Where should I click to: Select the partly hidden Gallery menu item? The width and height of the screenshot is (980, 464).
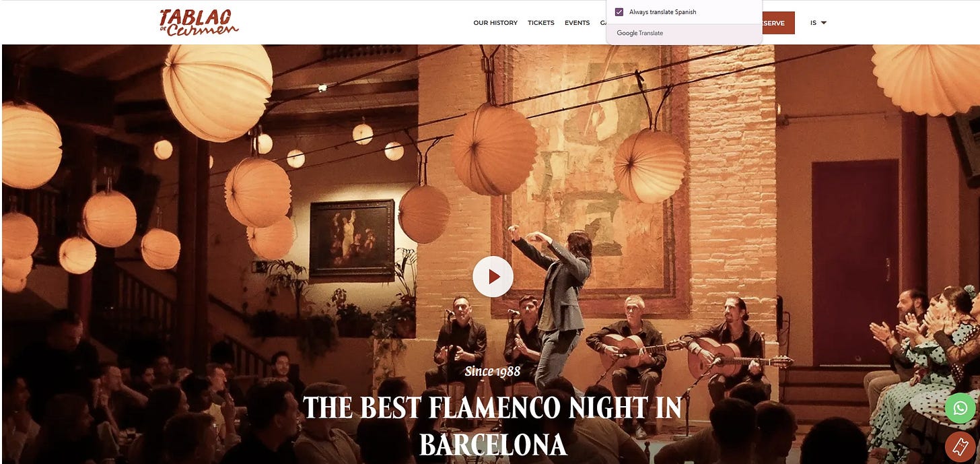click(604, 23)
